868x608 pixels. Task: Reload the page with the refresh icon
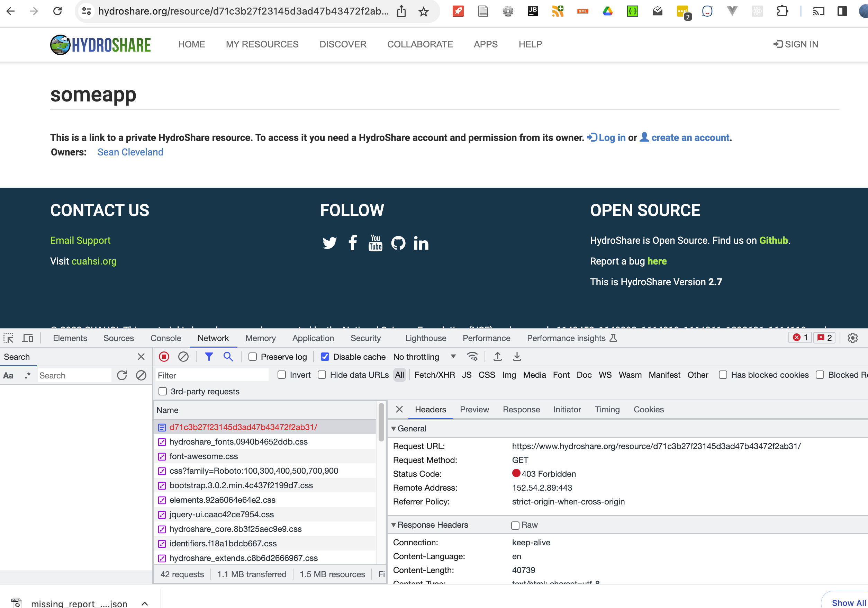click(x=57, y=11)
